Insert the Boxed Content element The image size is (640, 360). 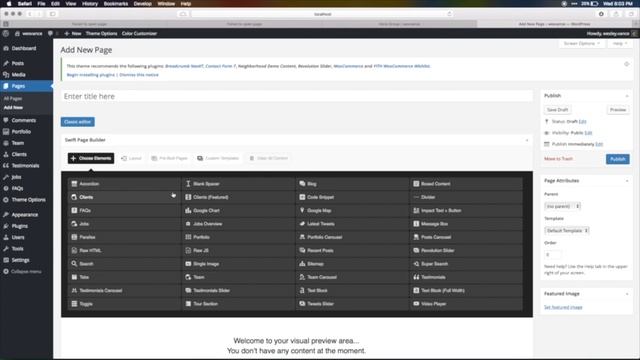466,184
